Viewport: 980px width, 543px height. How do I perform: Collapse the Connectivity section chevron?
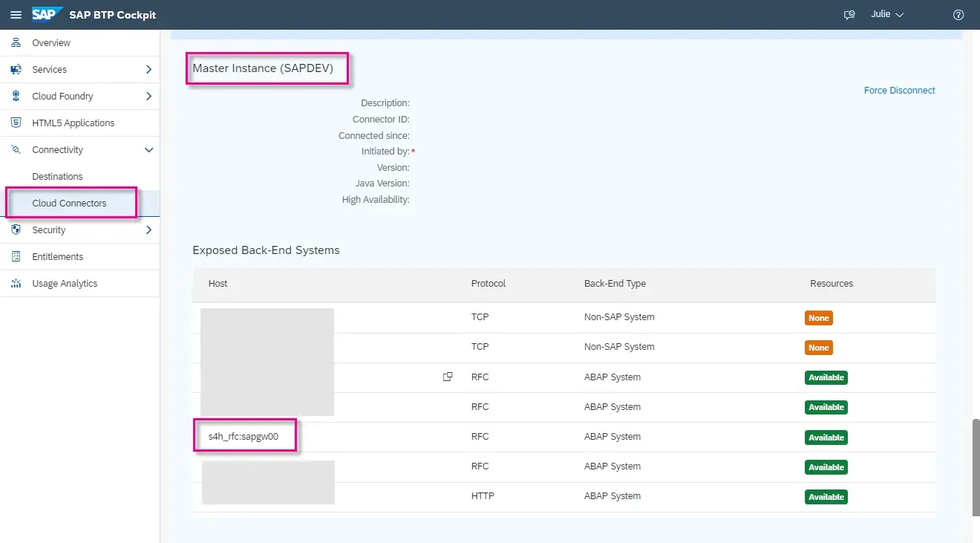(x=148, y=150)
